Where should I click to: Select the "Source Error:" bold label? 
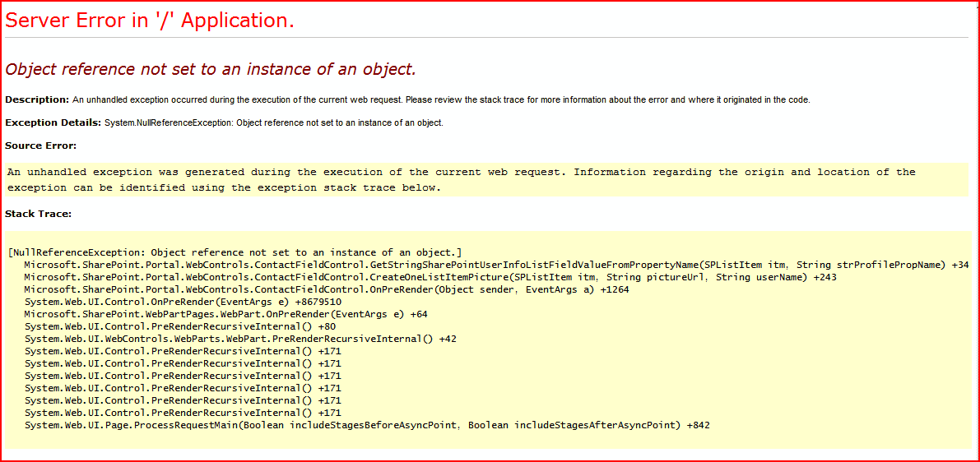40,146
